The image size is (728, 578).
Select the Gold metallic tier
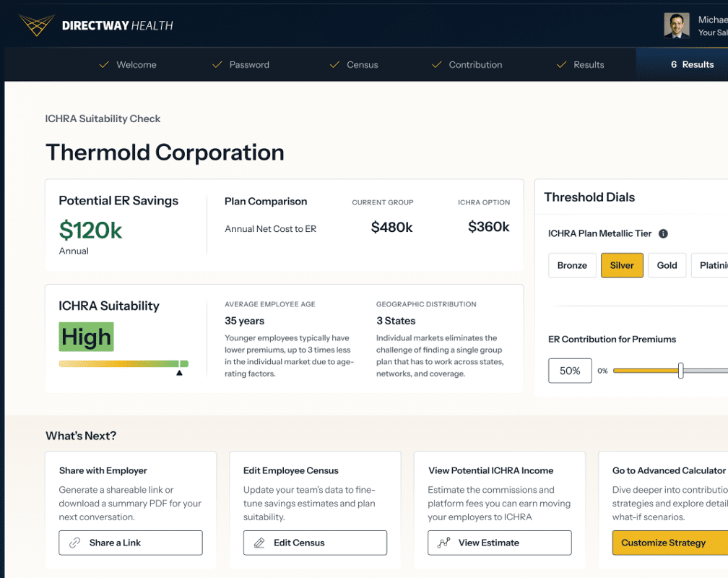(x=667, y=265)
